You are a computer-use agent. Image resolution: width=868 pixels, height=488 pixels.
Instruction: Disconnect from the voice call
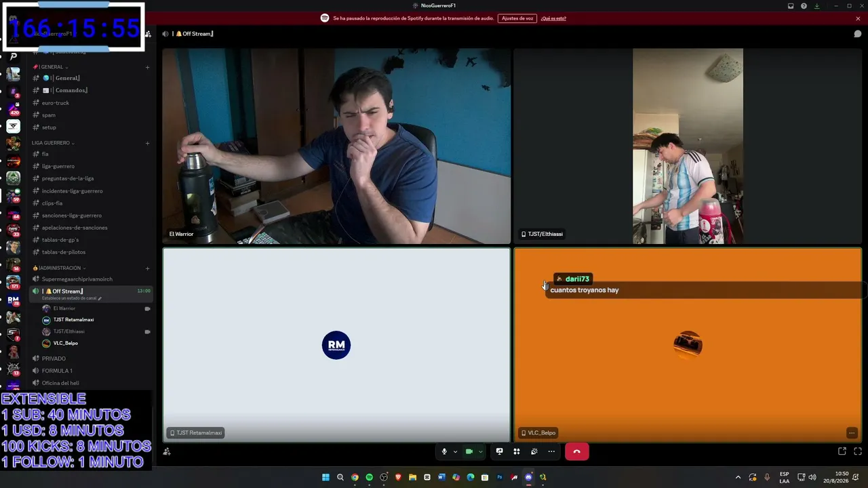point(577,451)
